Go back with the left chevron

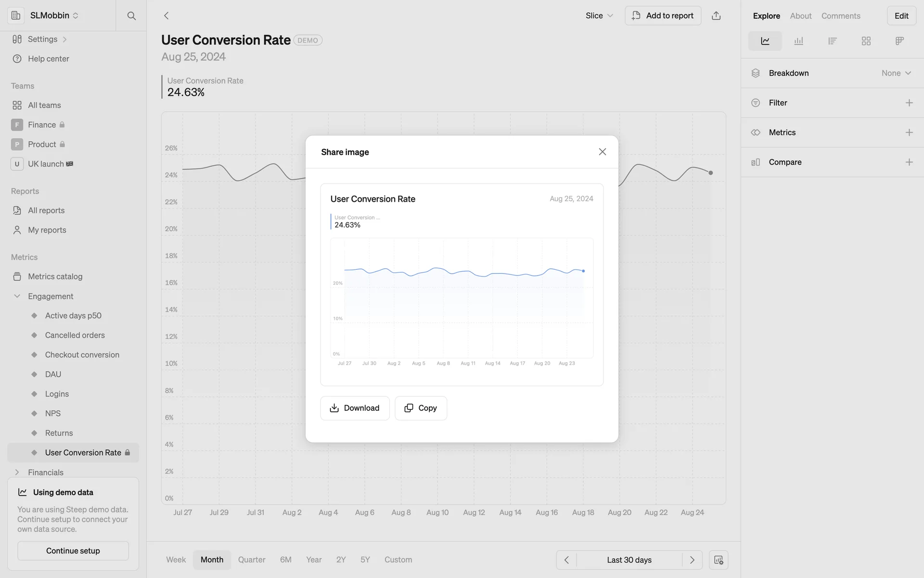[167, 16]
